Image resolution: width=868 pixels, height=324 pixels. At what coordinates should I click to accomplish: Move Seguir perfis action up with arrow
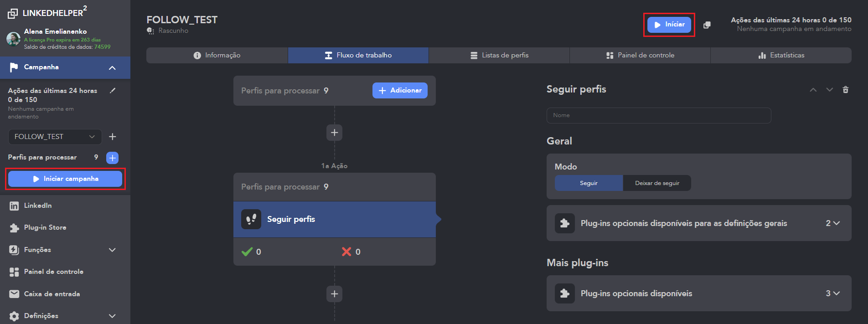click(813, 90)
